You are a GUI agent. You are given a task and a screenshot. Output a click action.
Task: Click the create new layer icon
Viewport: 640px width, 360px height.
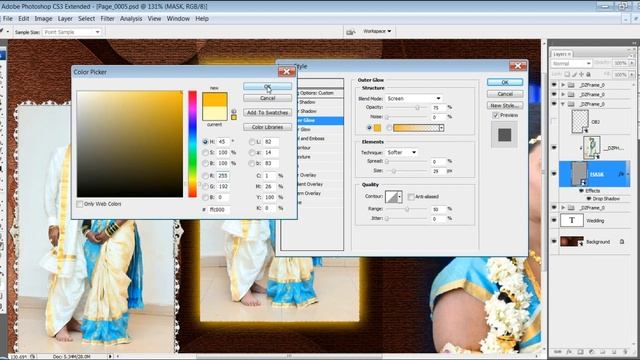pyautogui.click(x=614, y=352)
